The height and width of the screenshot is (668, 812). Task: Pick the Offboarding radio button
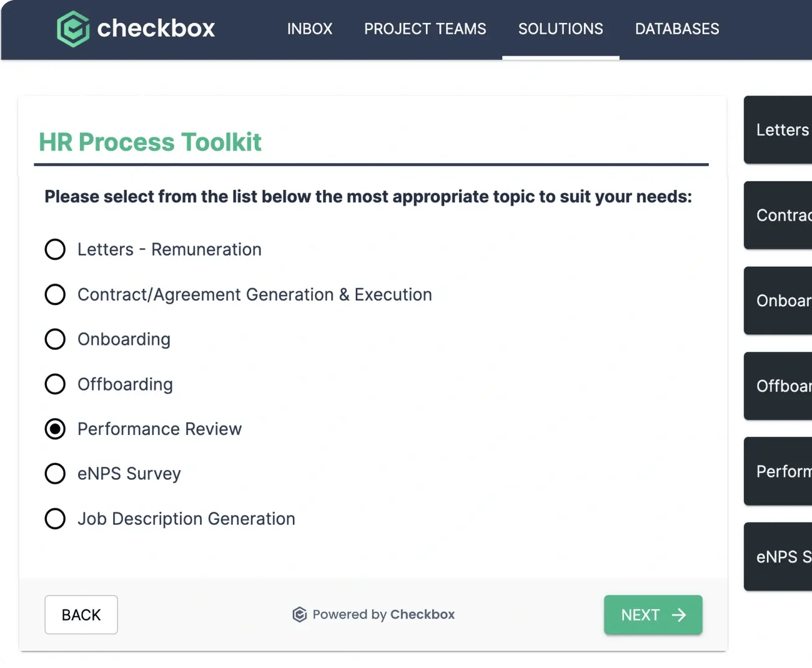tap(55, 384)
